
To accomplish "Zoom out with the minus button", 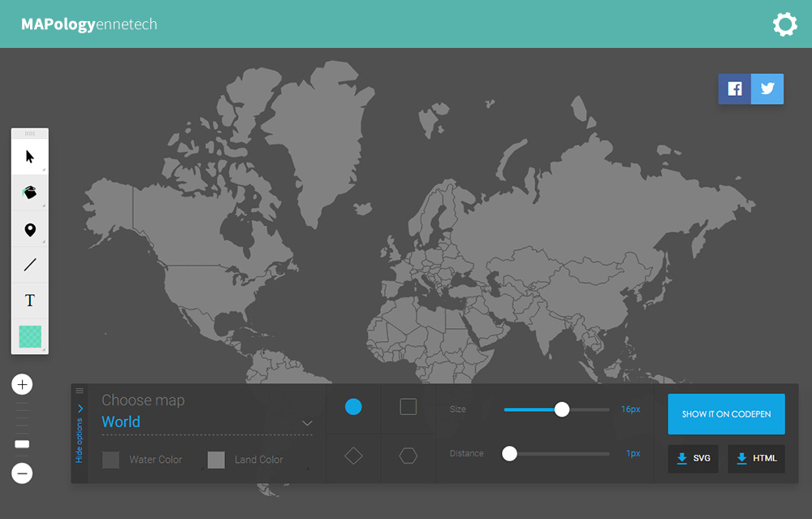I will (22, 473).
